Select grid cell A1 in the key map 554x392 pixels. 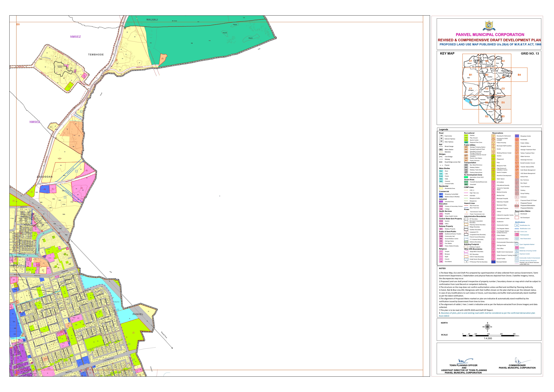[471, 61]
